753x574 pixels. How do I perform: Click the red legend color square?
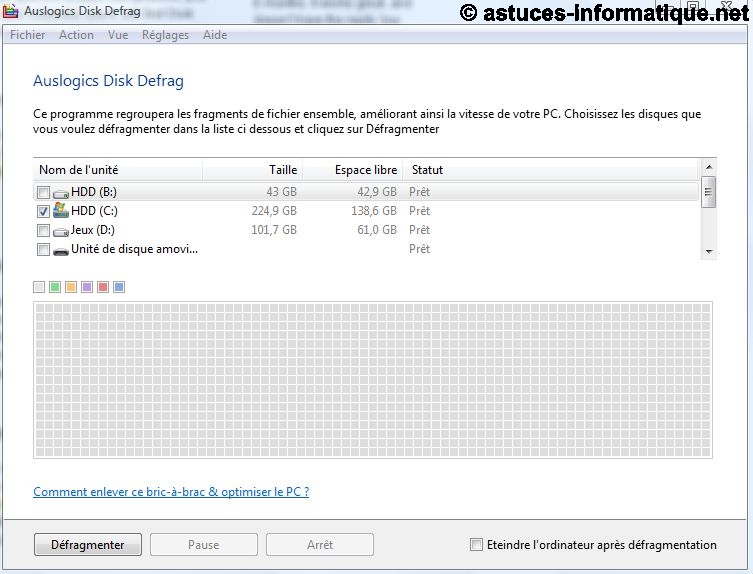click(x=103, y=287)
